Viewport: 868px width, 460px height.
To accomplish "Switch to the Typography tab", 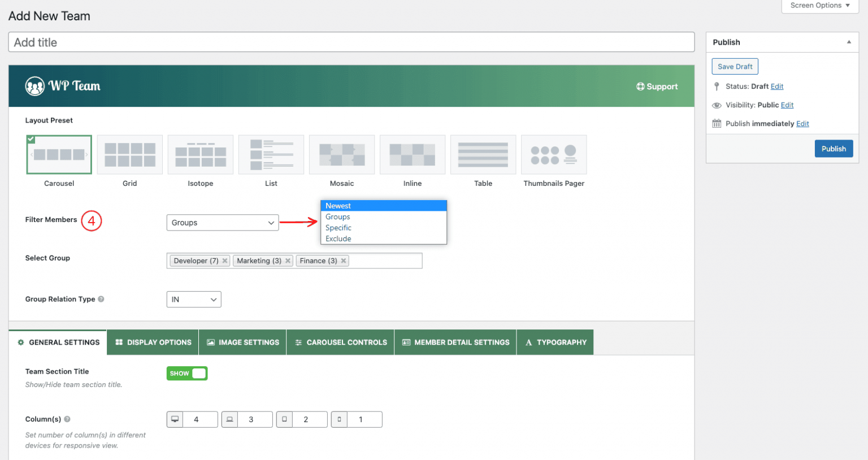I will [555, 342].
